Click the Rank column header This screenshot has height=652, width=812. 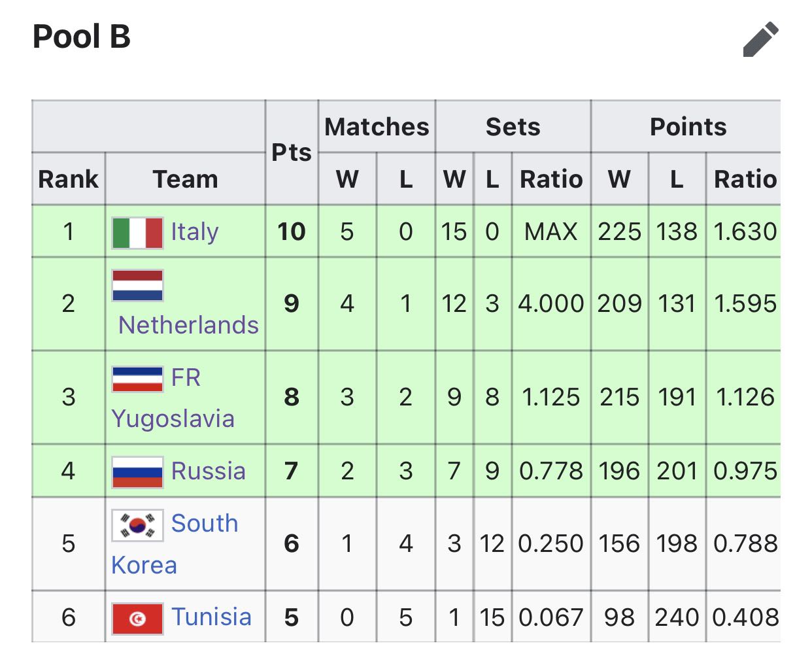pyautogui.click(x=69, y=179)
